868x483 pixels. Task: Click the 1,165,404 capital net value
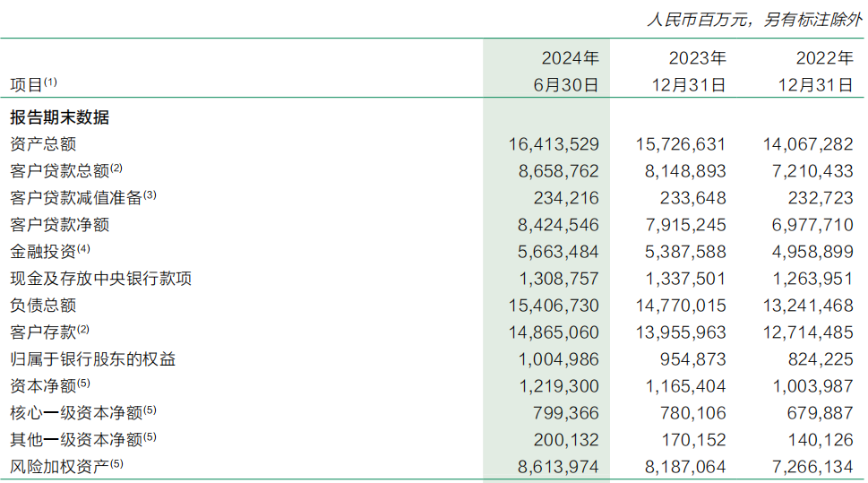(686, 386)
